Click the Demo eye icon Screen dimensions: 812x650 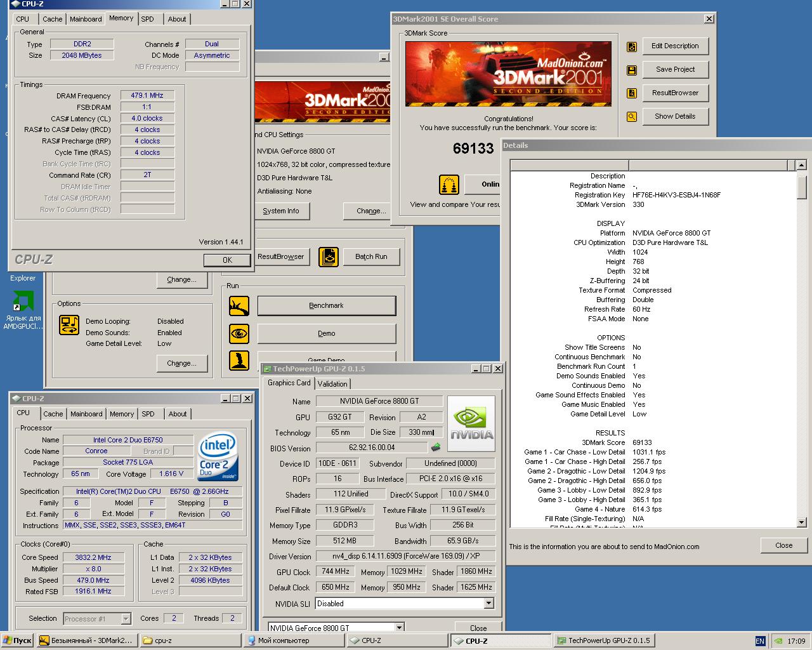pyautogui.click(x=239, y=333)
